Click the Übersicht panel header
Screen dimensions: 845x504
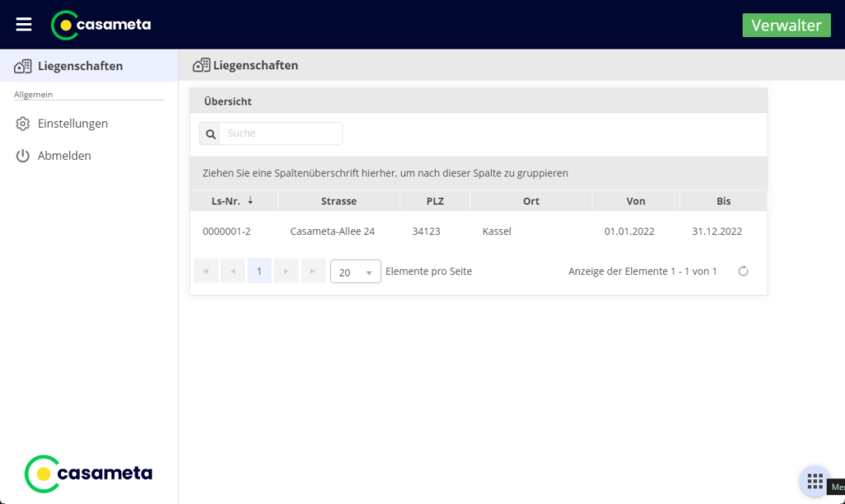pyautogui.click(x=479, y=101)
